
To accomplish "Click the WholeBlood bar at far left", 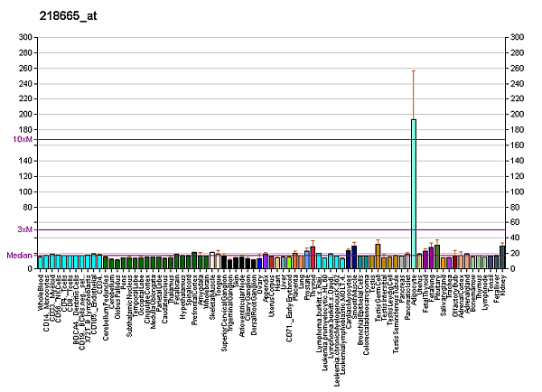I will tap(42, 263).
